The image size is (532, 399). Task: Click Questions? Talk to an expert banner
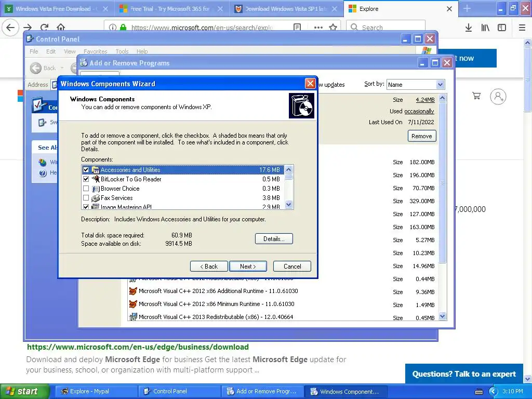464,374
